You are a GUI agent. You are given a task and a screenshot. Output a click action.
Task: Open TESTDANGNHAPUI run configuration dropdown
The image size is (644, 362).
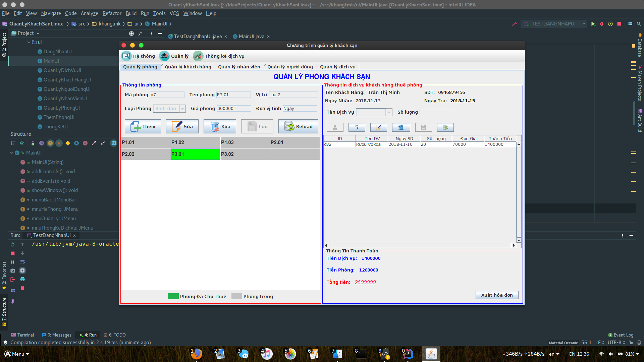(584, 24)
